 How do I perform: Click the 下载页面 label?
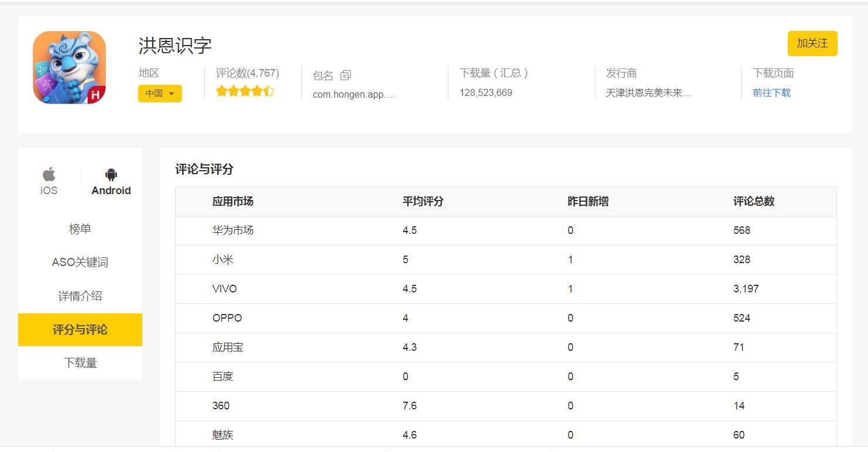pyautogui.click(x=773, y=73)
